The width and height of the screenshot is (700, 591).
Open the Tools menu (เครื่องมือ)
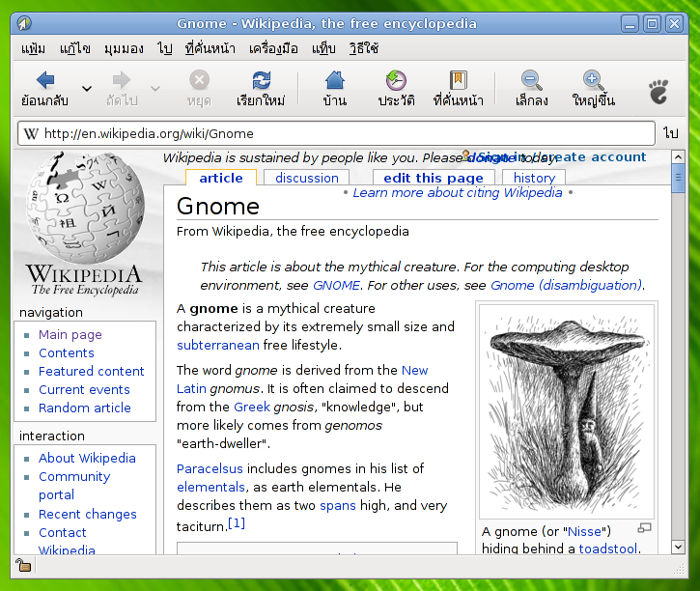(x=273, y=48)
